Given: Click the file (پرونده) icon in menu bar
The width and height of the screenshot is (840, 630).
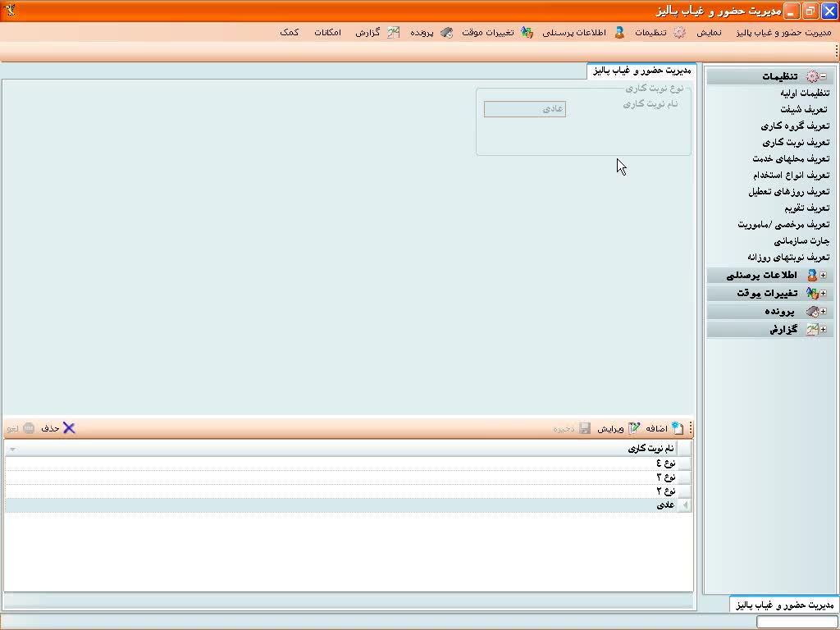Looking at the screenshot, I should 446,33.
